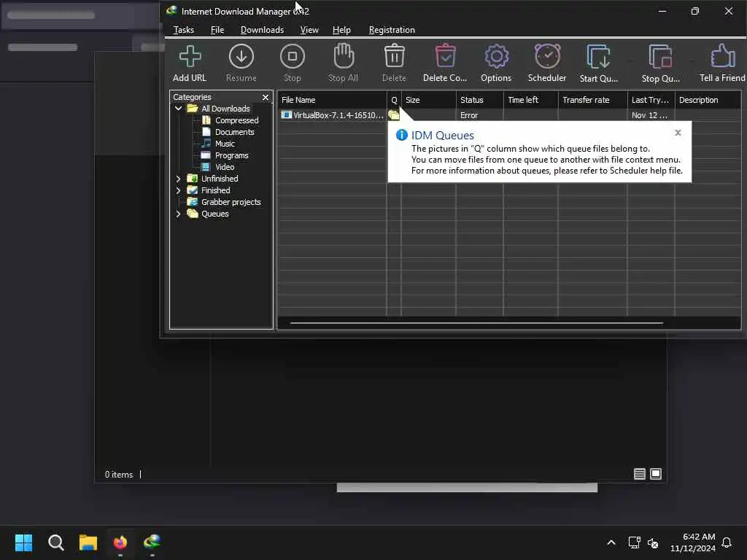This screenshot has width=747, height=560.
Task: Select the VirtualBox-7.1.4 download row
Action: [x=508, y=115]
